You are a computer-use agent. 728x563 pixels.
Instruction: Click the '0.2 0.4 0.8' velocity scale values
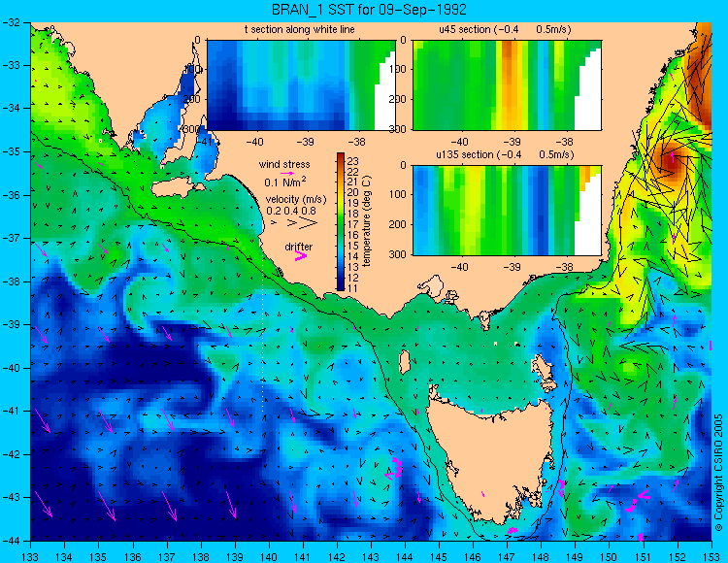(x=291, y=211)
